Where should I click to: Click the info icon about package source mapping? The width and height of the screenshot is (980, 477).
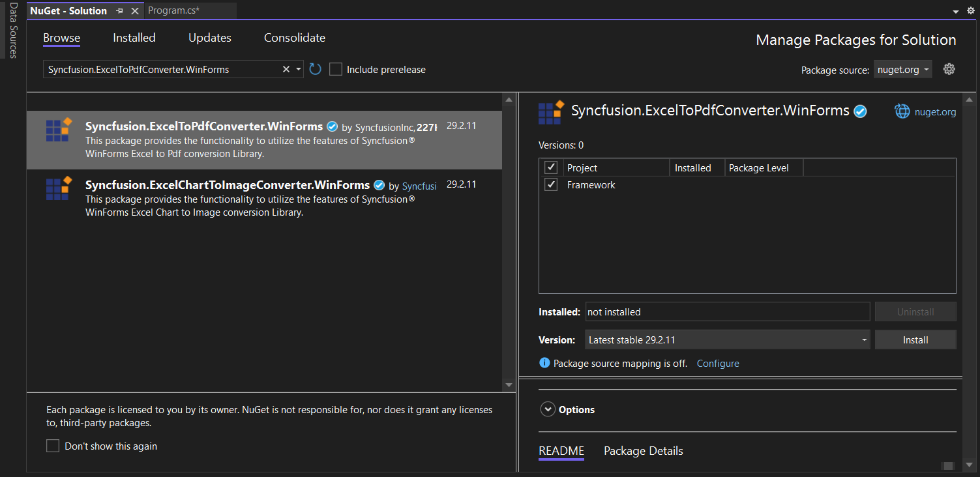point(544,363)
